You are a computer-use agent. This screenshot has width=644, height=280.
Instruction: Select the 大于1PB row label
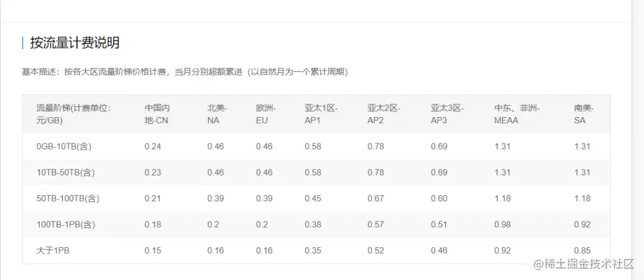coord(53,250)
